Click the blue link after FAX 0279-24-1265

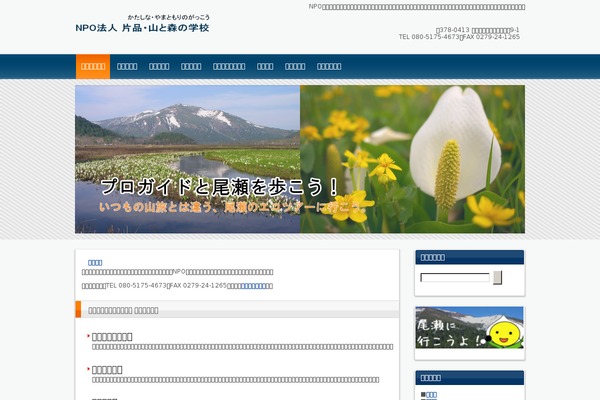pyautogui.click(x=254, y=286)
